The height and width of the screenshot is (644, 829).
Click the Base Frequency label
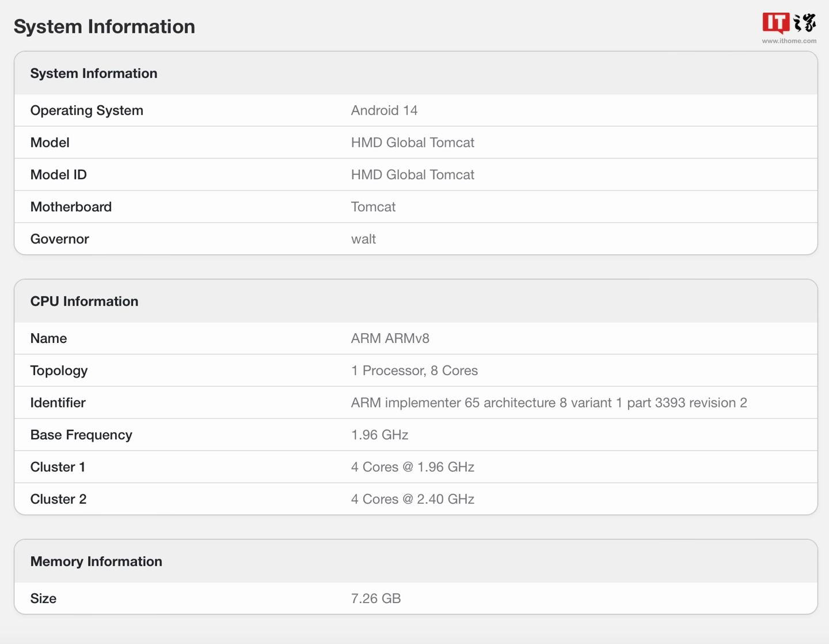click(x=81, y=435)
